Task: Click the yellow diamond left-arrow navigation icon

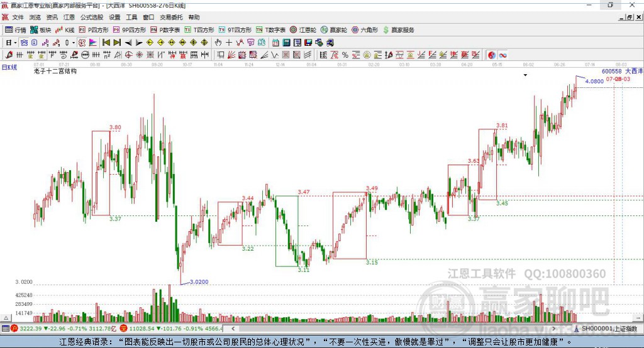Action: coord(150,43)
